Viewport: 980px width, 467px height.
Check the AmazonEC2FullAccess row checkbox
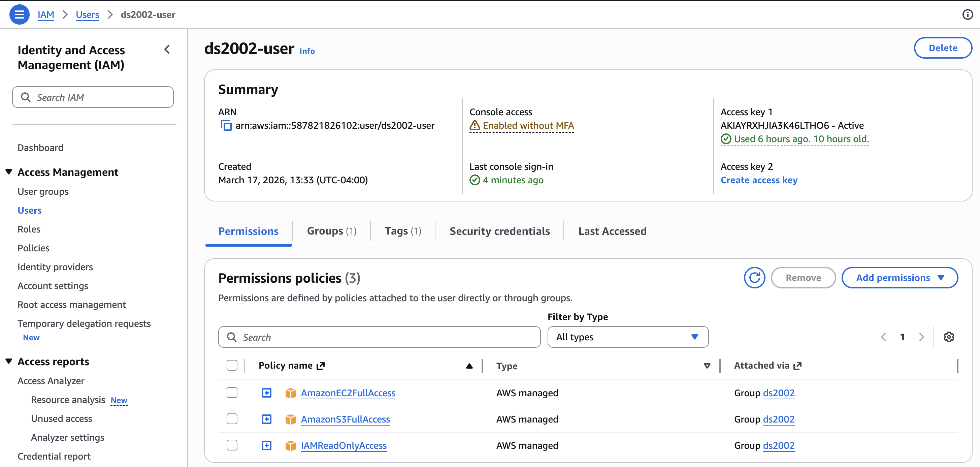(232, 393)
